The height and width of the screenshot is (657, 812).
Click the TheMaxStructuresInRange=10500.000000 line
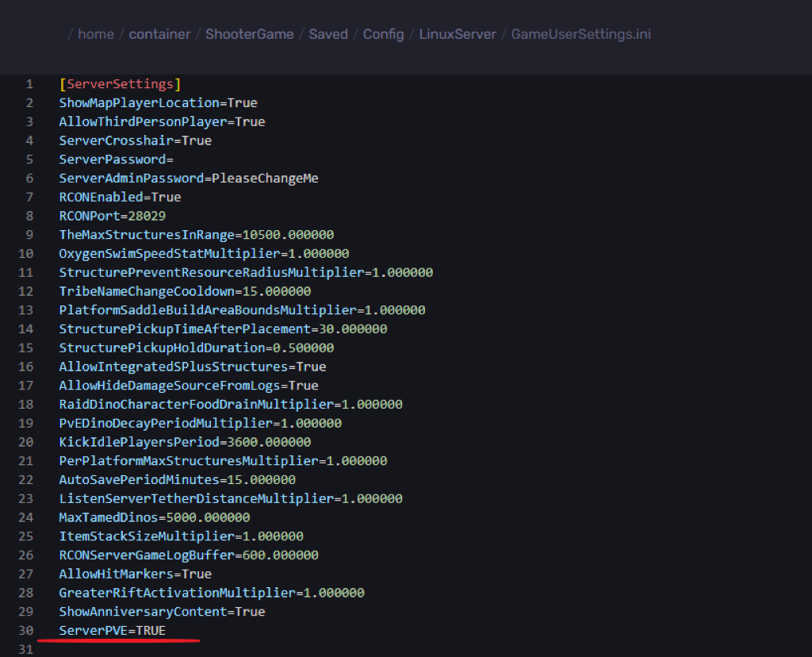(x=196, y=235)
